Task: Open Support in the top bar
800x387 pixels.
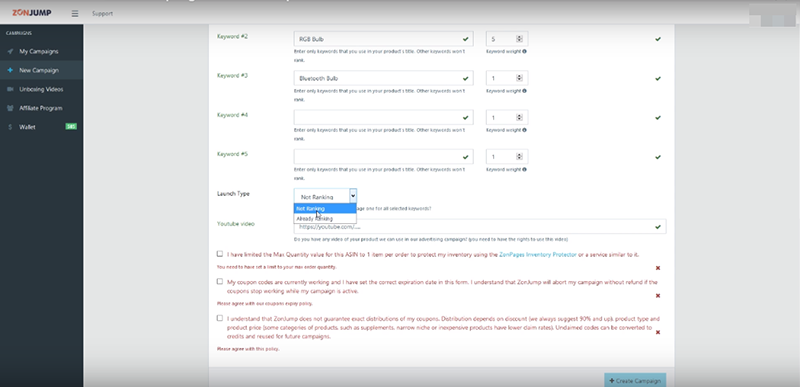Action: pos(103,14)
